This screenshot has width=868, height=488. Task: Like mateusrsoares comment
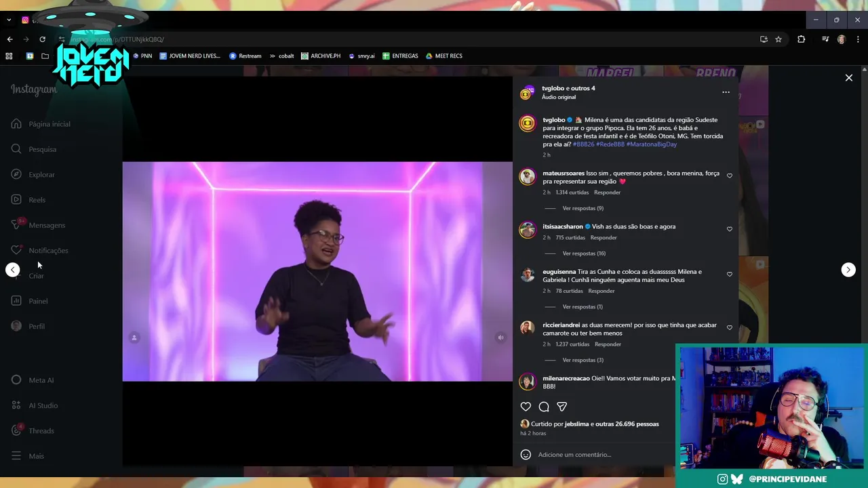pos(730,176)
